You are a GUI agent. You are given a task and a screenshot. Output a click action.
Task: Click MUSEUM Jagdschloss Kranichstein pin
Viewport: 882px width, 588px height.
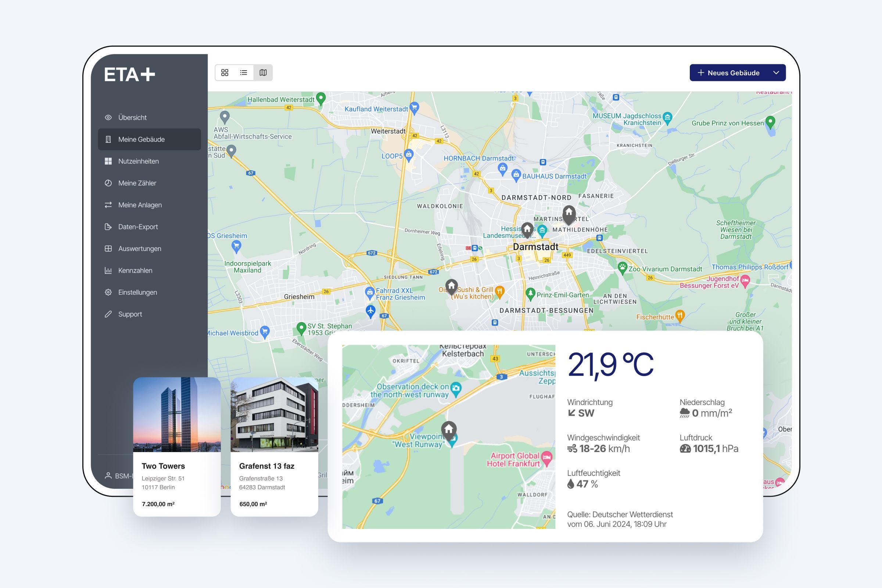[667, 118]
